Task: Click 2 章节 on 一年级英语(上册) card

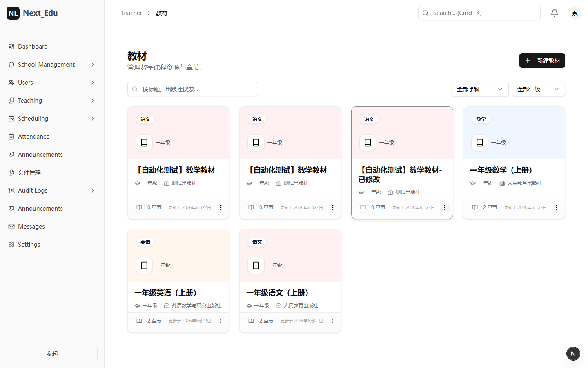Action: (x=154, y=321)
